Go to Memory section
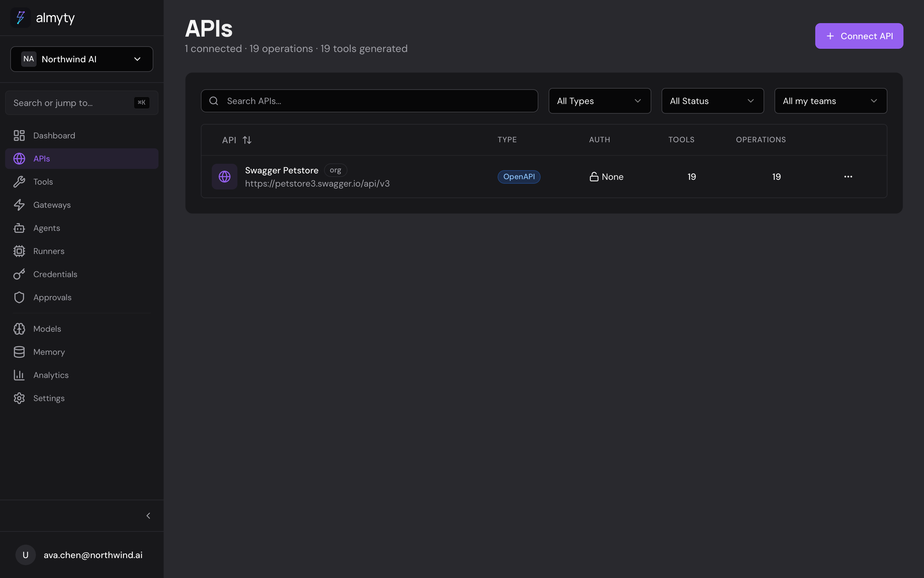This screenshot has width=924, height=578. 82,352
